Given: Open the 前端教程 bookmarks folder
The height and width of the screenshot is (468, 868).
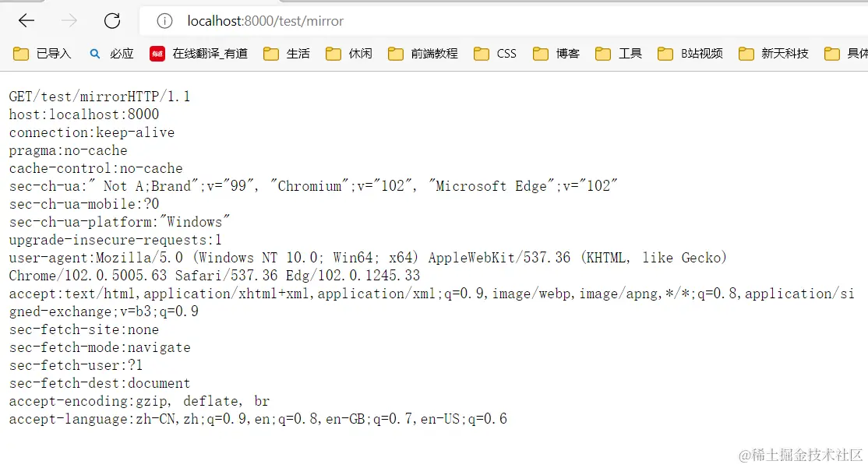Looking at the screenshot, I should [424, 54].
